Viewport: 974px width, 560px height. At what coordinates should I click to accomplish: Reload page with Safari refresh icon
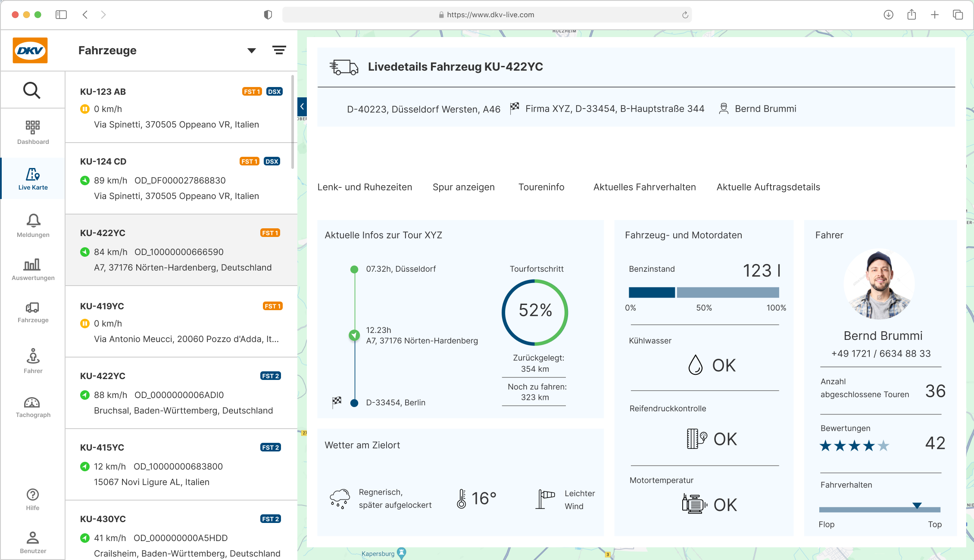685,15
